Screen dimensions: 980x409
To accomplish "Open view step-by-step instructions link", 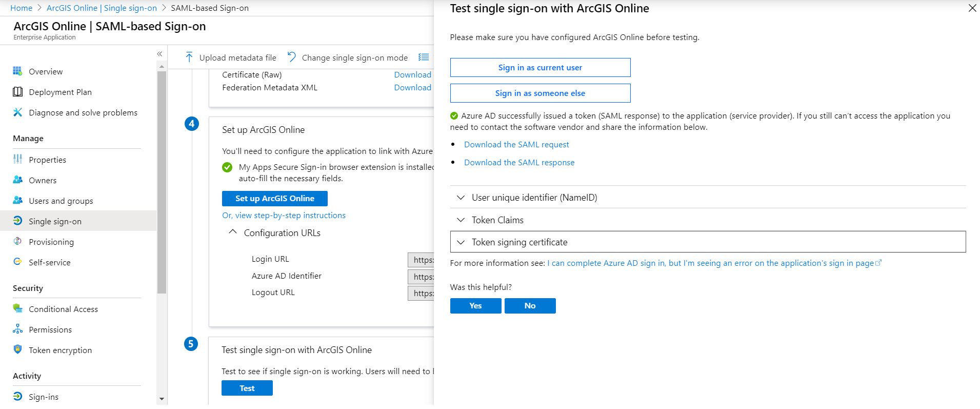I will click(284, 215).
